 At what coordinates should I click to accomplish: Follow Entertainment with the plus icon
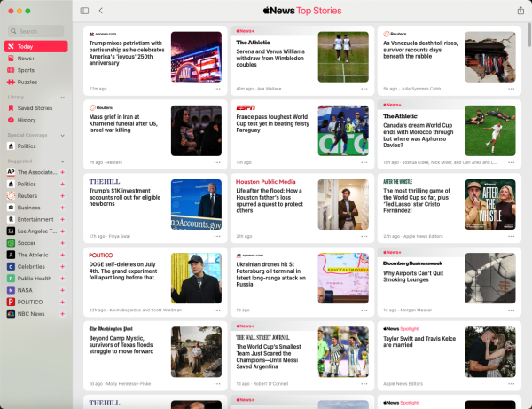coord(62,220)
